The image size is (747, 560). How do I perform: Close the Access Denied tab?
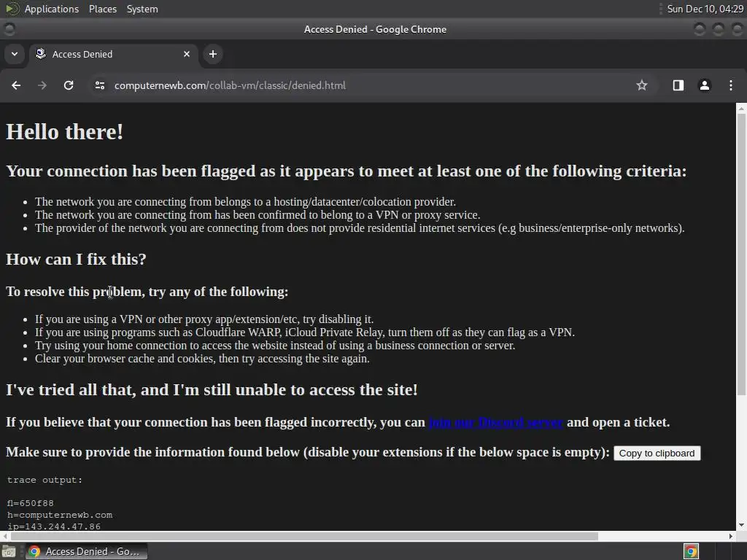[x=187, y=54]
